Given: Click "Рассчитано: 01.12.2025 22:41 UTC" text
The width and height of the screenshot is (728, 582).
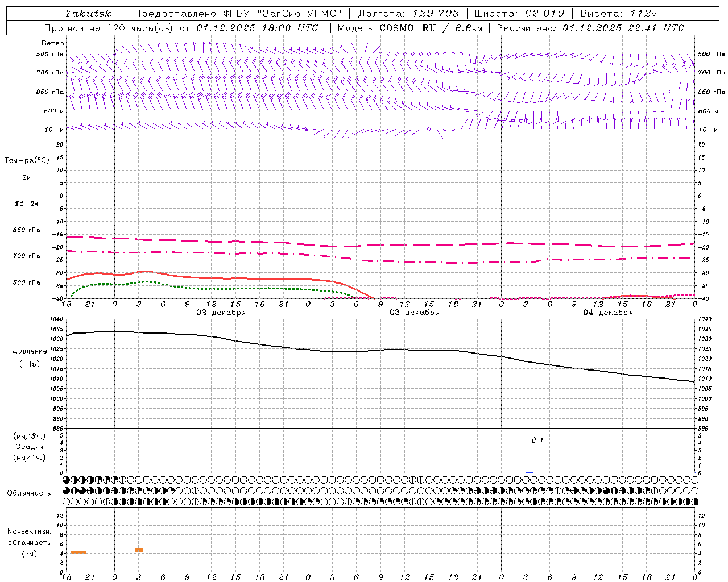Looking at the screenshot, I should pyautogui.click(x=590, y=28).
